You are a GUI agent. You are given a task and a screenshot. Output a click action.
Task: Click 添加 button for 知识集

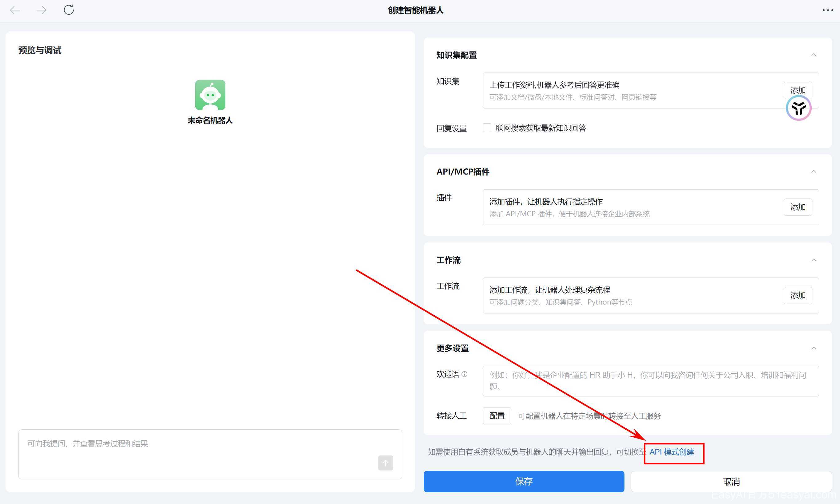click(798, 89)
